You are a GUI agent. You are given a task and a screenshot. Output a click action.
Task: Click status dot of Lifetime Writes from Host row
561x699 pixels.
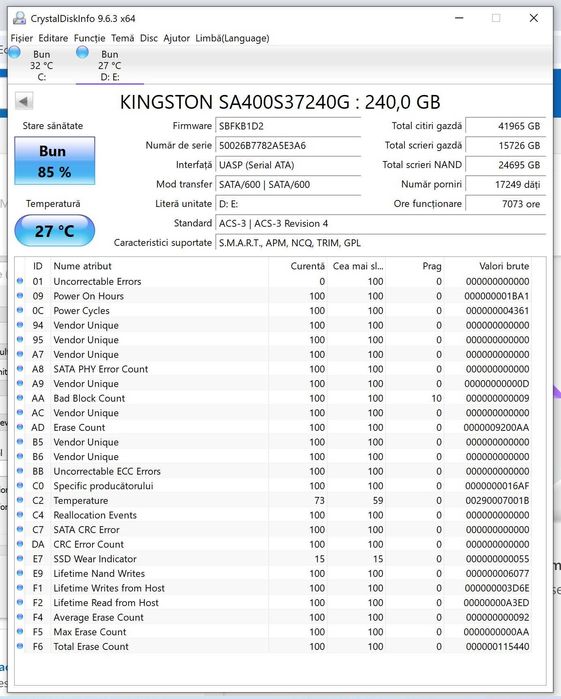point(20,588)
